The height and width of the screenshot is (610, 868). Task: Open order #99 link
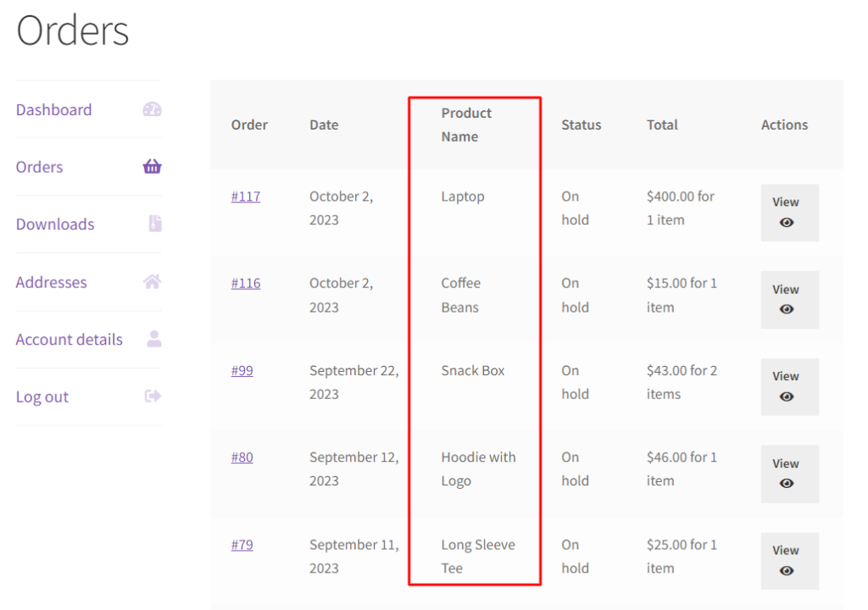tap(242, 371)
